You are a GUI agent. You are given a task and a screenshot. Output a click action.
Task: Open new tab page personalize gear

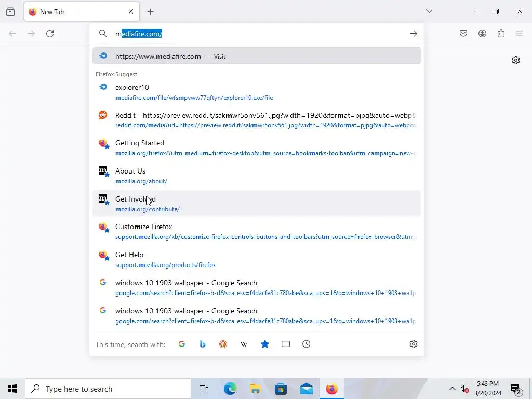click(516, 60)
